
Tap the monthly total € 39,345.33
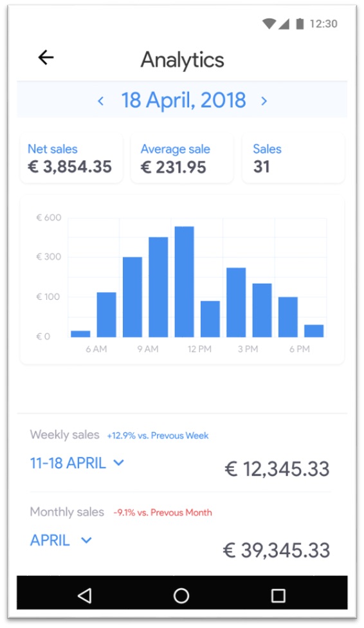[277, 550]
